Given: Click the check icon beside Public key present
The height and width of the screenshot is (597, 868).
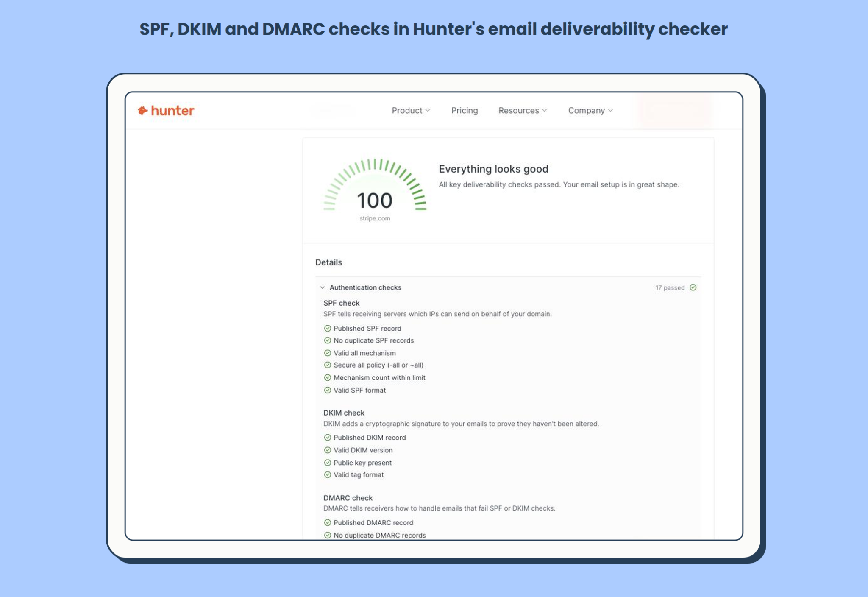Looking at the screenshot, I should pos(327,463).
